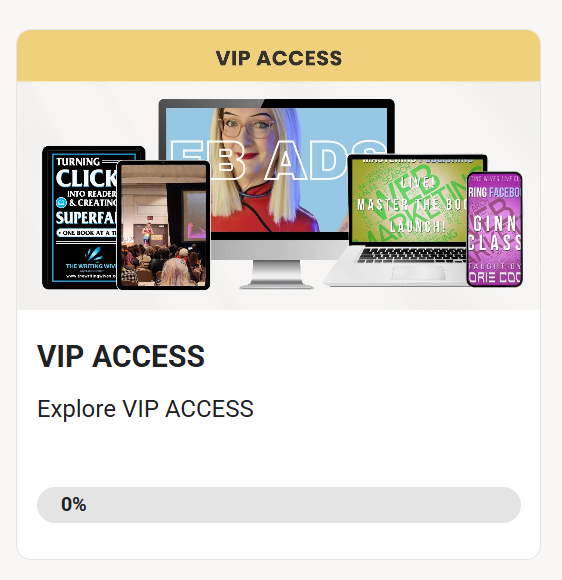Click the gray course progress bar
The height and width of the screenshot is (580, 562).
tap(279, 505)
